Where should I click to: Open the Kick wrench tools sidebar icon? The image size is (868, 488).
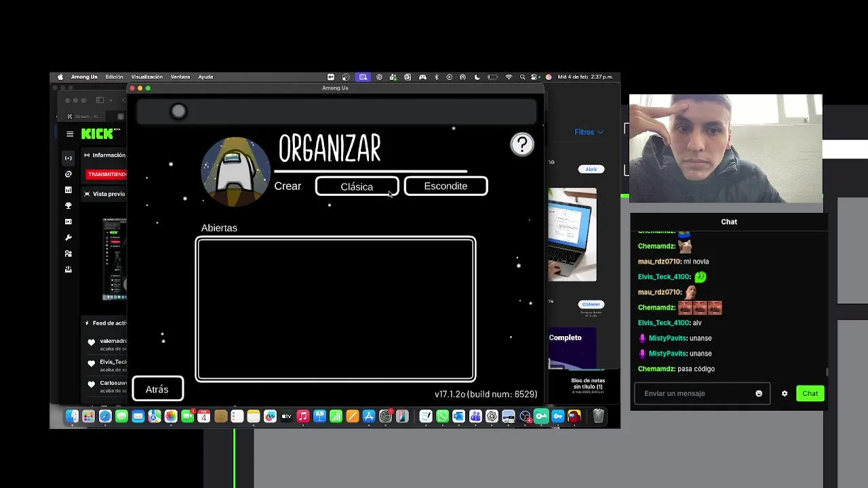pyautogui.click(x=68, y=237)
